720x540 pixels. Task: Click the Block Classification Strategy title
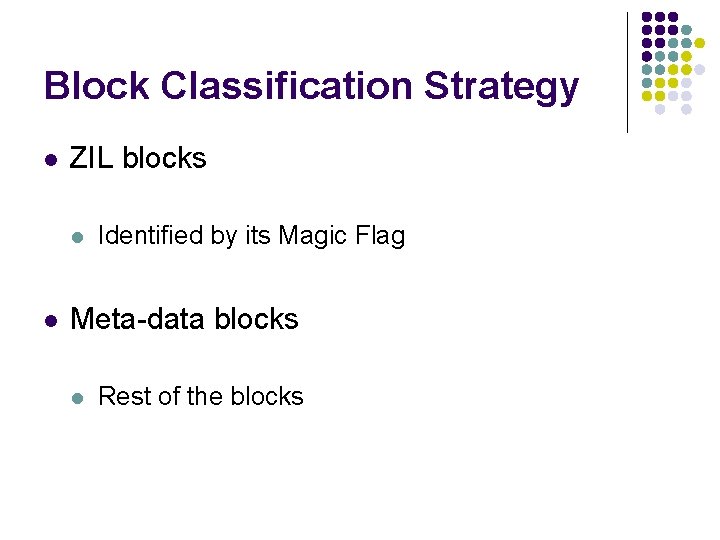pos(311,87)
